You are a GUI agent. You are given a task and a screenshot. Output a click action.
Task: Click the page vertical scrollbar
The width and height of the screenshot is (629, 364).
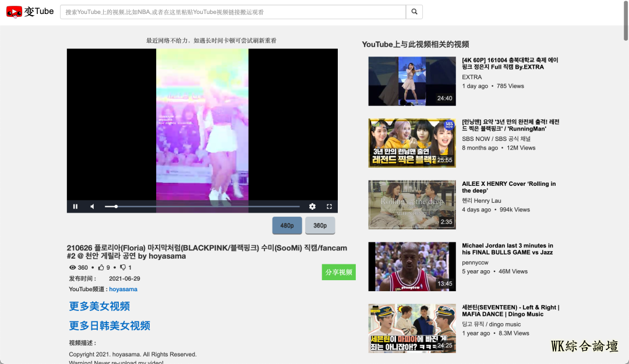[626, 20]
